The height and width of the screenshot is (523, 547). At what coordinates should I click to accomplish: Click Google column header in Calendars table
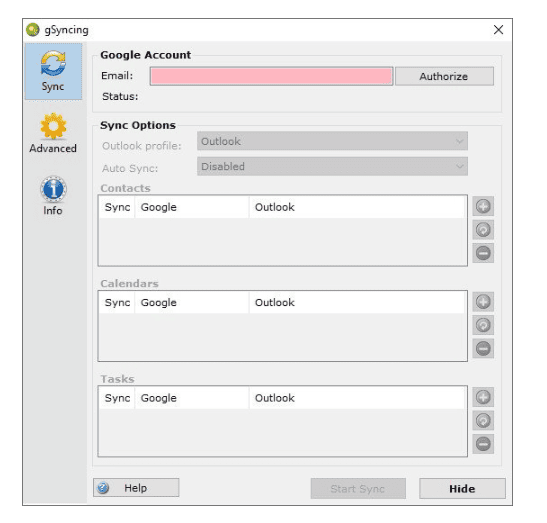192,302
